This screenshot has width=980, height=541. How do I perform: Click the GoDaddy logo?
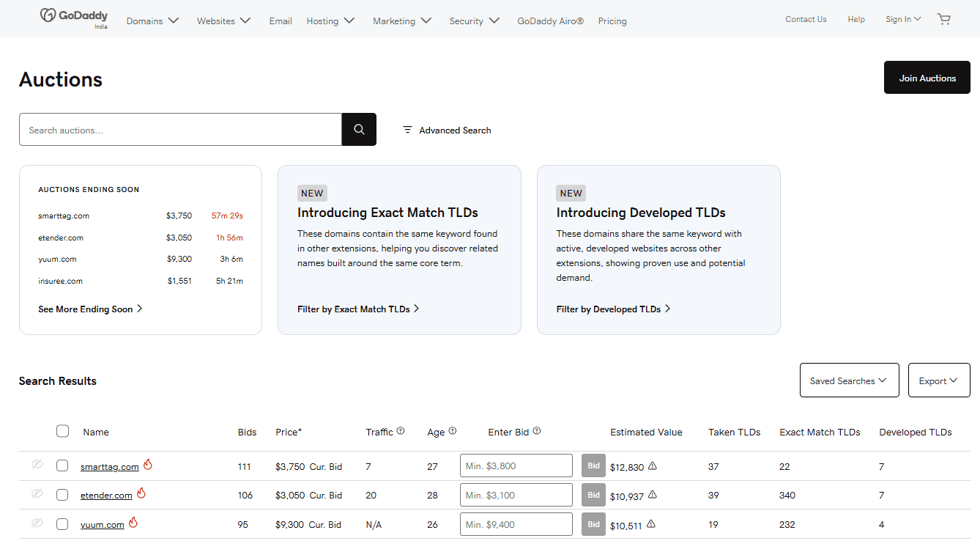click(x=73, y=16)
